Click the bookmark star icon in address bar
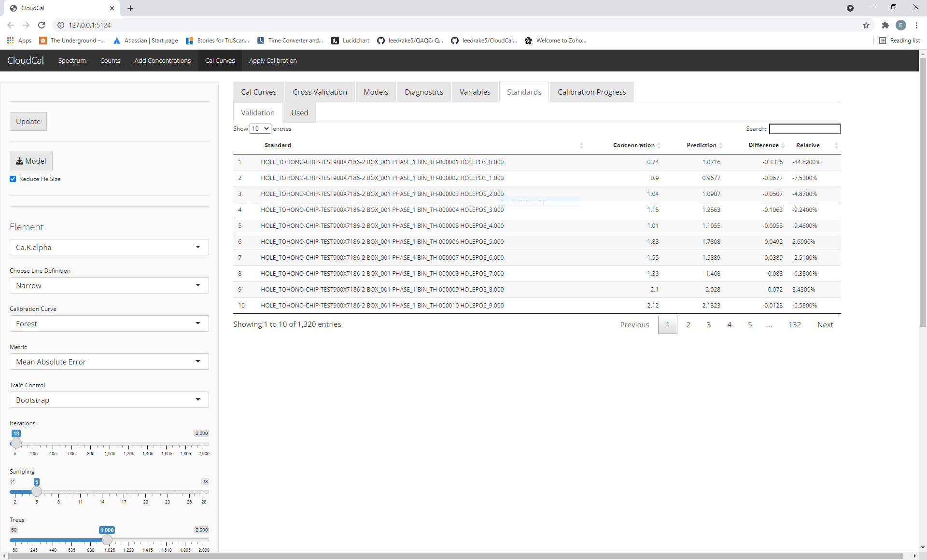The height and width of the screenshot is (560, 927). pos(866,25)
